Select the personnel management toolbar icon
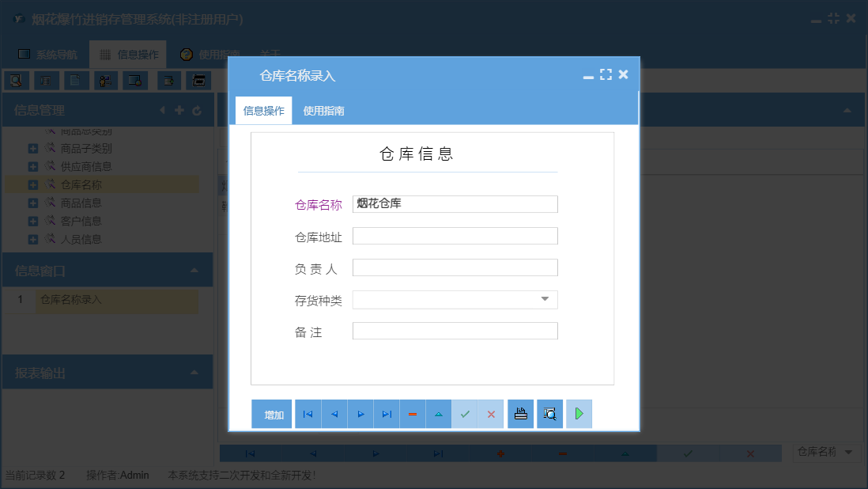 (107, 80)
